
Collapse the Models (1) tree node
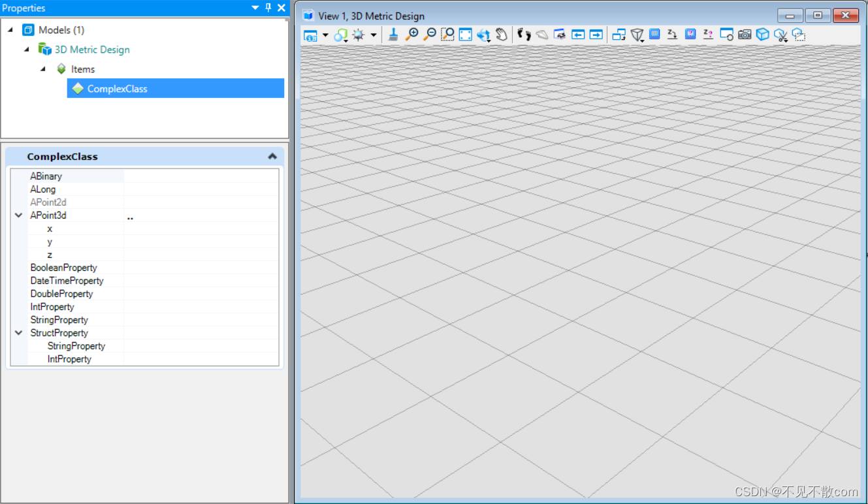click(10, 30)
